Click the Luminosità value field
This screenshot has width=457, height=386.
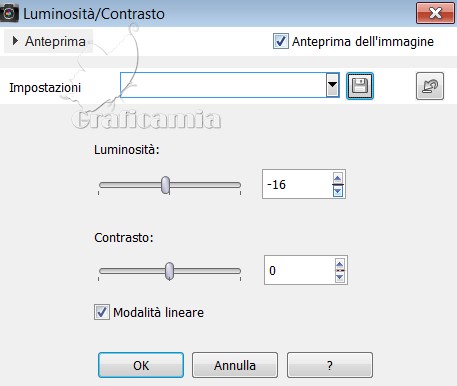coord(297,184)
